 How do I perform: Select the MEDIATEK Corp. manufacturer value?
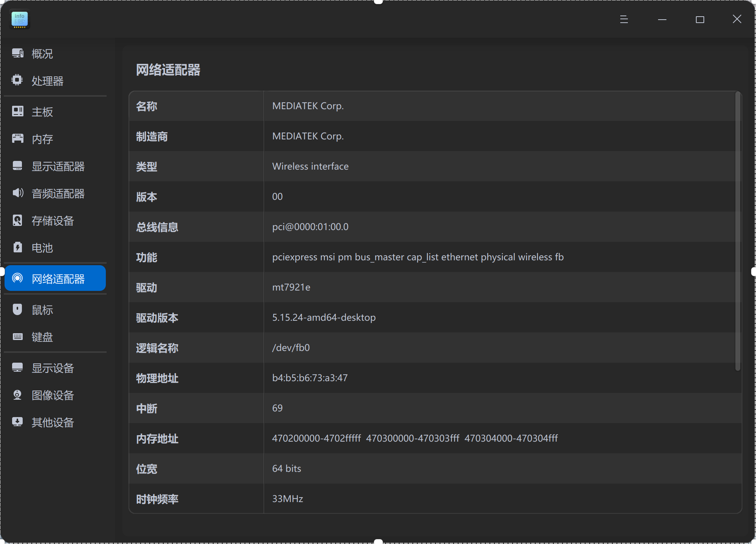click(x=308, y=136)
